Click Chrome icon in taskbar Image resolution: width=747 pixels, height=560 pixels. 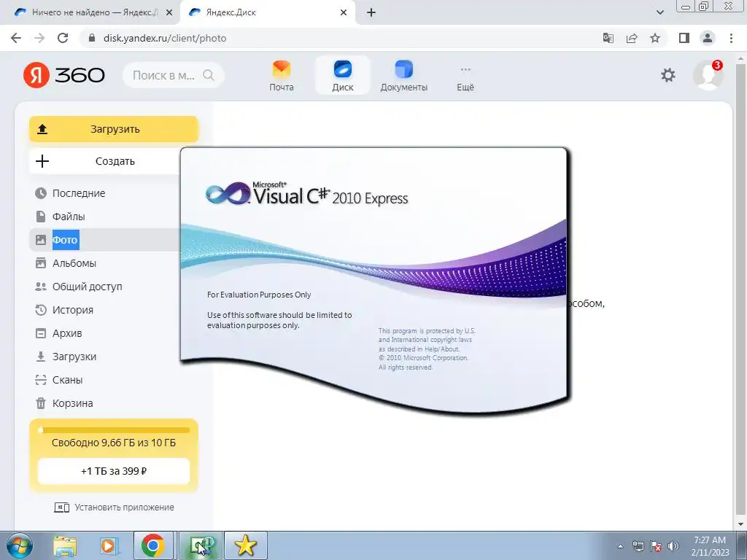pos(153,545)
